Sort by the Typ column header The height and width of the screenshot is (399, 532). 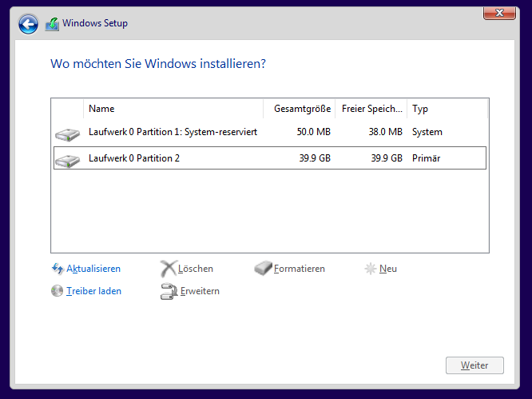click(447, 109)
